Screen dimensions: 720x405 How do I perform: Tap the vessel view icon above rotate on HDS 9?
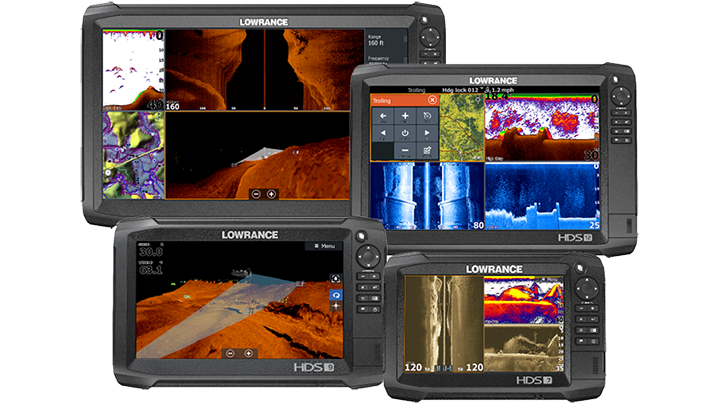pyautogui.click(x=336, y=279)
